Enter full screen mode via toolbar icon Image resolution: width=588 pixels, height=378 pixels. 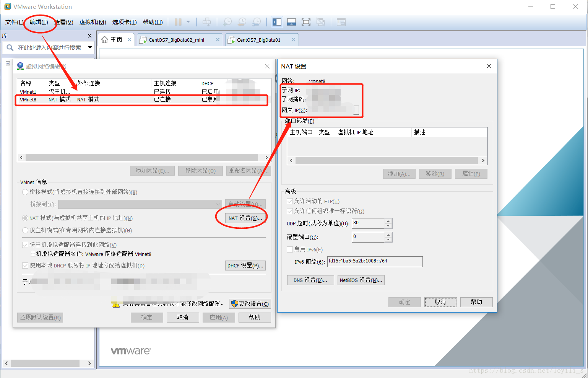pos(306,22)
